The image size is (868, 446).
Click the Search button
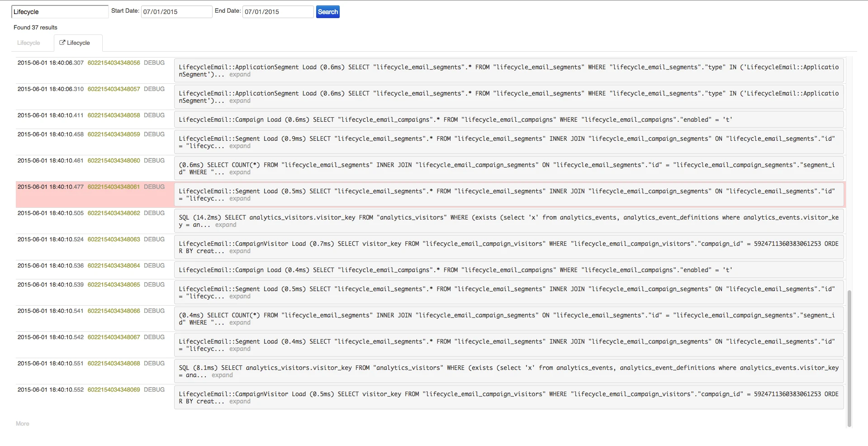tap(327, 12)
